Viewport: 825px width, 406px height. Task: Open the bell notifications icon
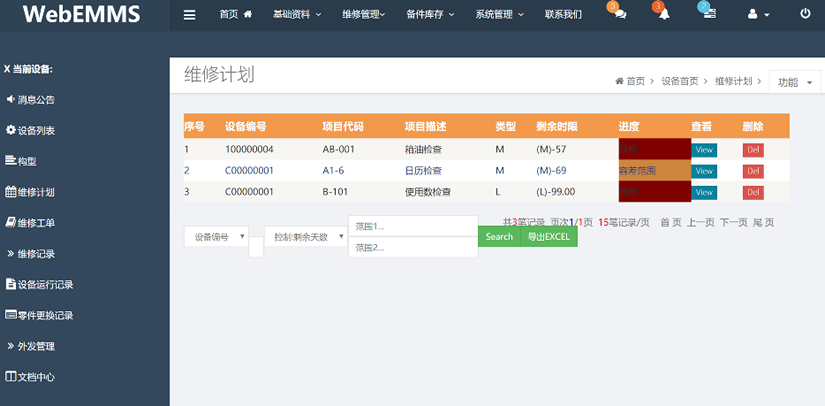tap(663, 14)
